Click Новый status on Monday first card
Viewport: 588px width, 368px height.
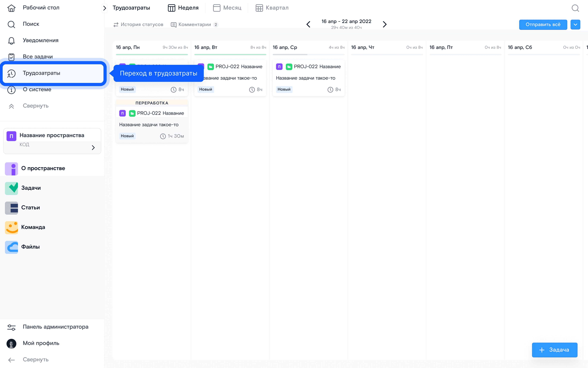click(127, 89)
